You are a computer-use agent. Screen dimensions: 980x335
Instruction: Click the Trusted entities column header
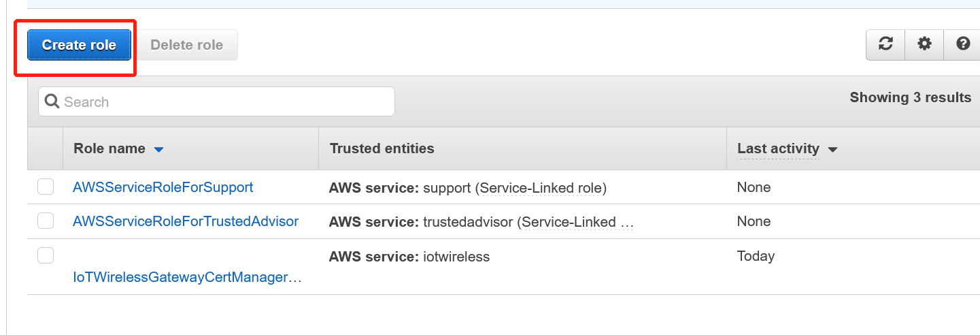click(382, 148)
